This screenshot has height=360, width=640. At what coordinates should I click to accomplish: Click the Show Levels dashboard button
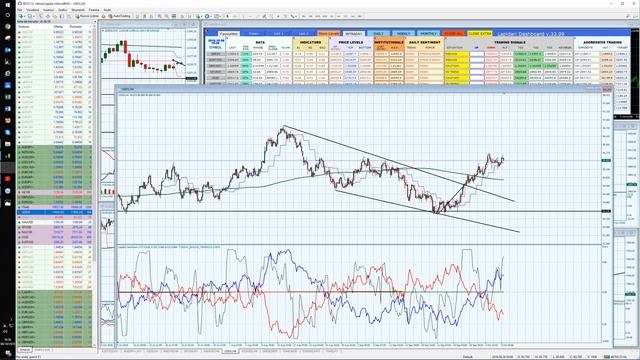329,33
